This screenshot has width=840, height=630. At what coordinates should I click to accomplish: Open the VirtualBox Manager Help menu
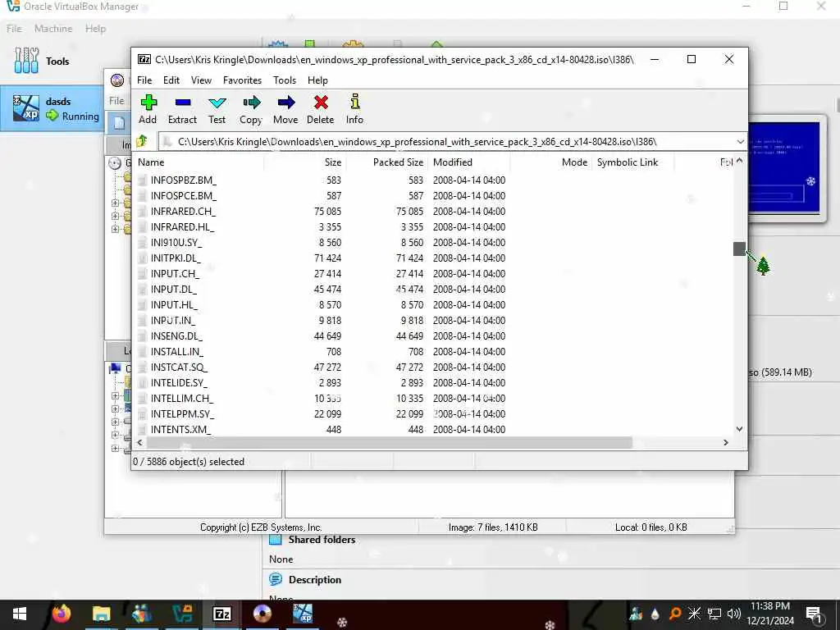pos(95,29)
